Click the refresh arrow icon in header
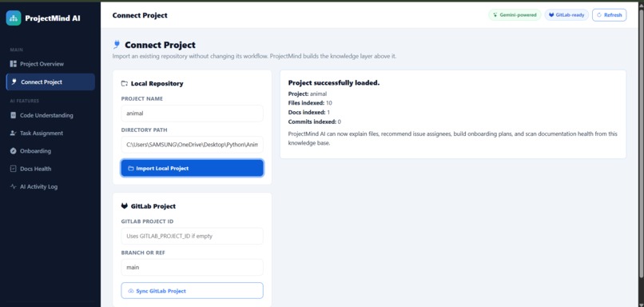This screenshot has height=307, width=644. click(598, 15)
